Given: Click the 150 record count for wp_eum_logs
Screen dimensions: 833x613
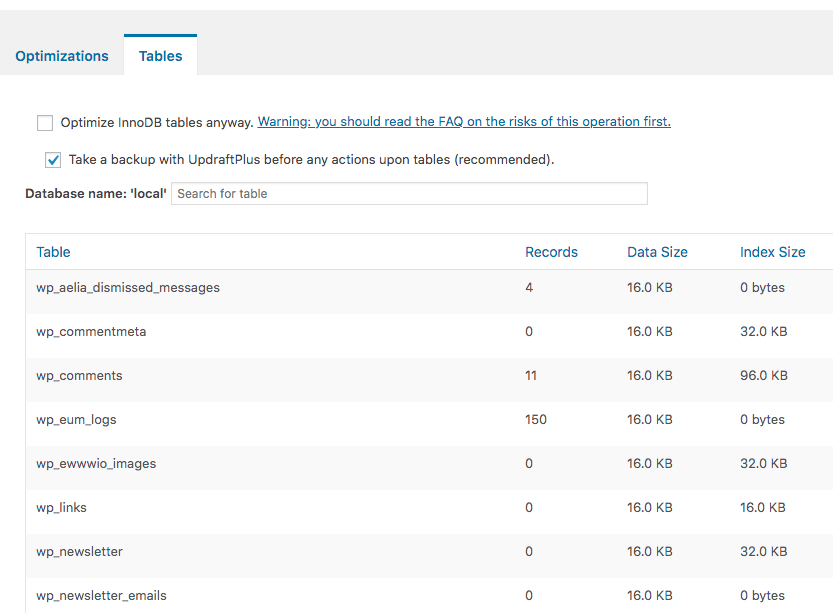Looking at the screenshot, I should click(536, 420).
